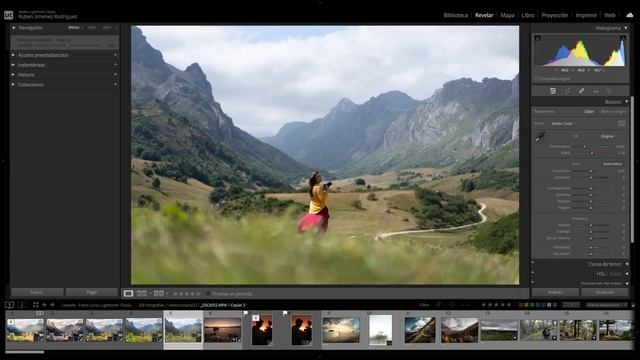The height and width of the screenshot is (360, 640).
Task: Choose Color treatment option
Action: coord(589,111)
